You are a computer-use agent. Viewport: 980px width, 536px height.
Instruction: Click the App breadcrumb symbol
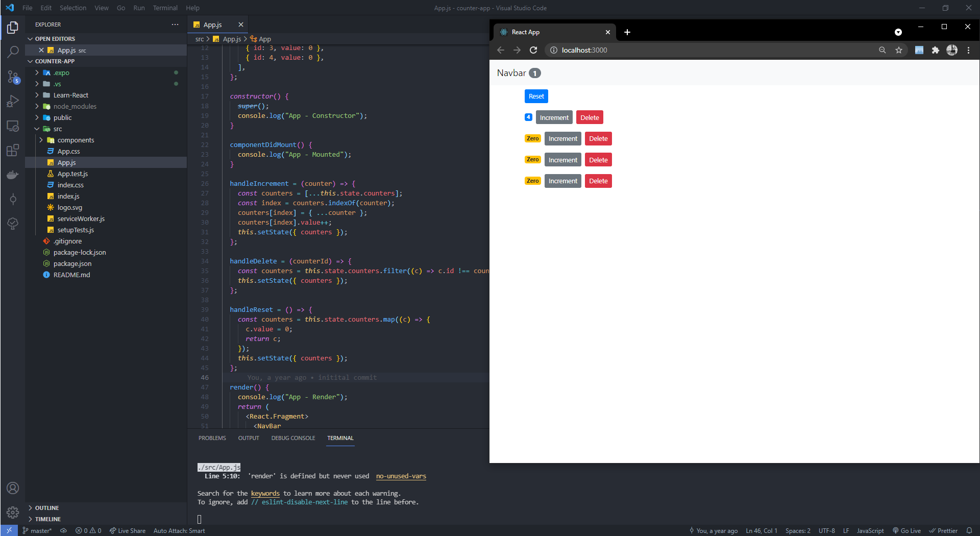tap(261, 39)
